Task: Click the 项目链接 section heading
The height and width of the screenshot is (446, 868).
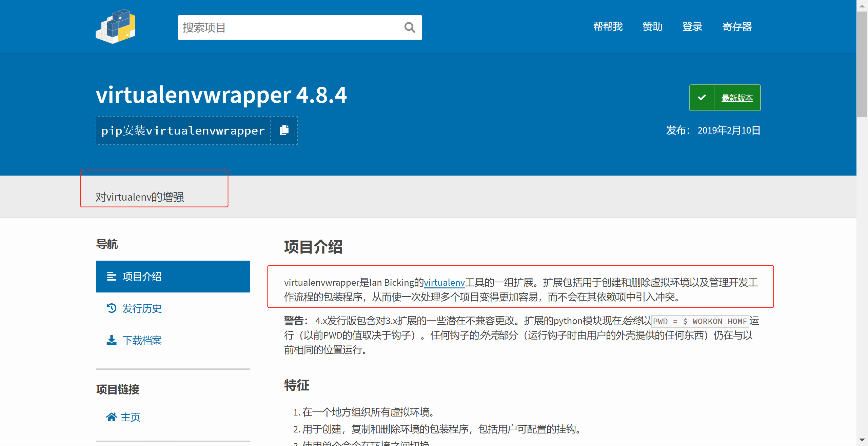Action: [118, 389]
